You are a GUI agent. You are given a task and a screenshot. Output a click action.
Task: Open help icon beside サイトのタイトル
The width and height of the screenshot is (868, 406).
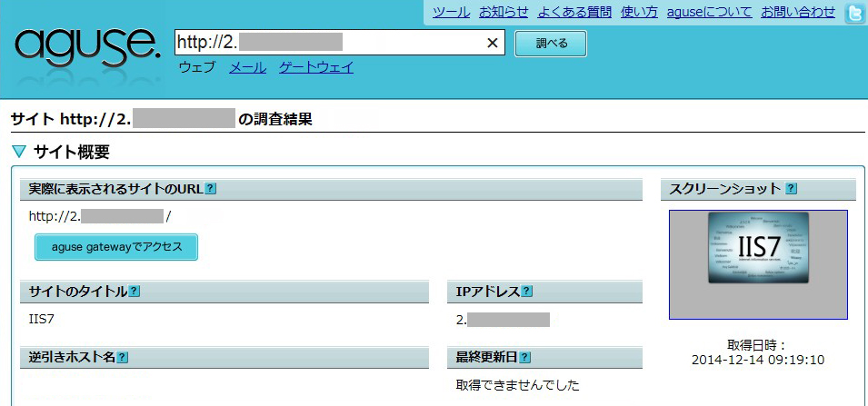[x=135, y=292]
